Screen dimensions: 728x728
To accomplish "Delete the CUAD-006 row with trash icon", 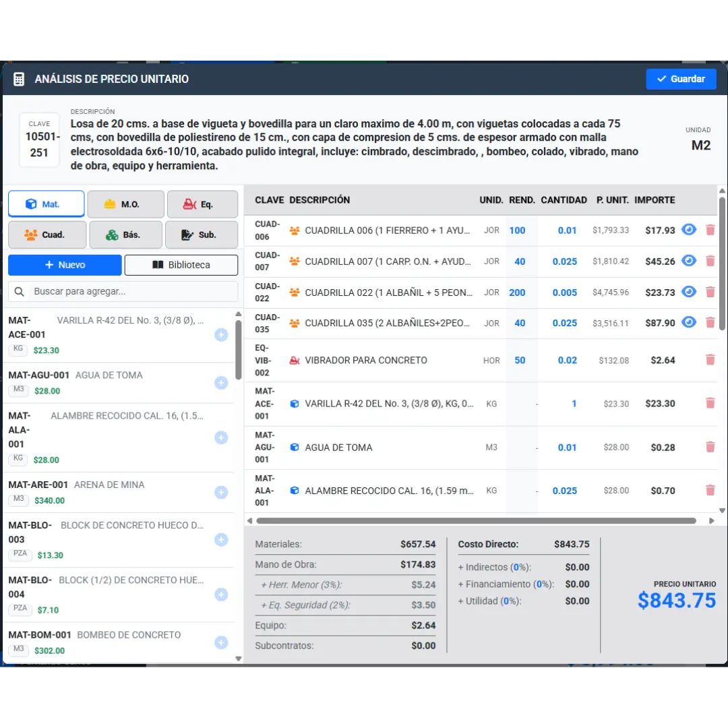I will coord(710,230).
